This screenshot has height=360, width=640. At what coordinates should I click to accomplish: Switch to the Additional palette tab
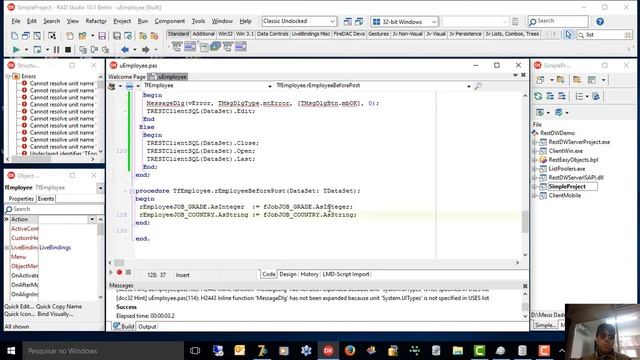[x=203, y=34]
